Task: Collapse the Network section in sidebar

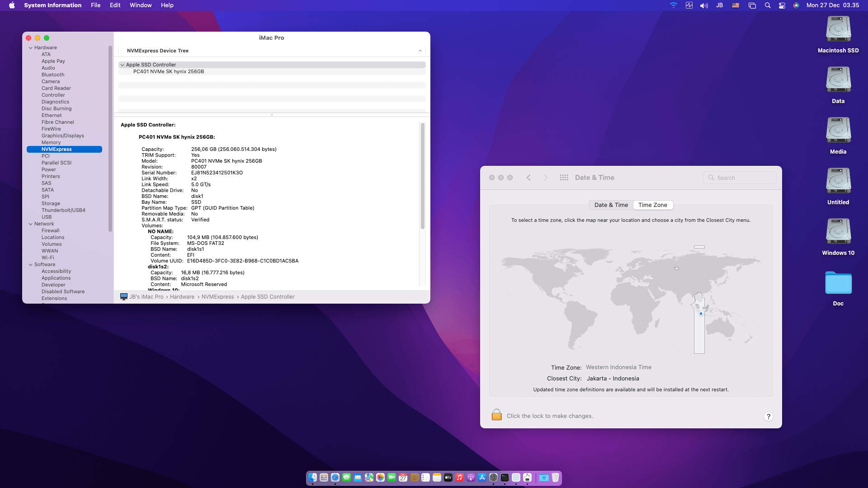Action: (x=31, y=224)
